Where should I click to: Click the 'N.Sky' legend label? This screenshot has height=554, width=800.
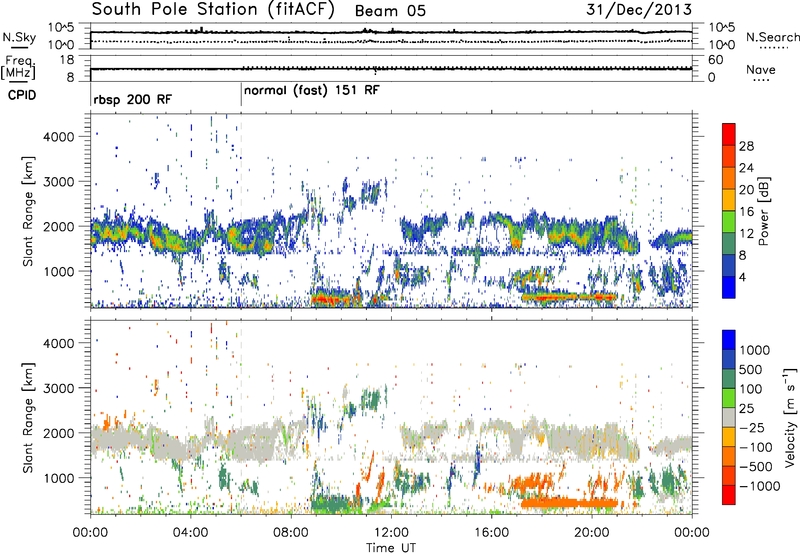(19, 37)
